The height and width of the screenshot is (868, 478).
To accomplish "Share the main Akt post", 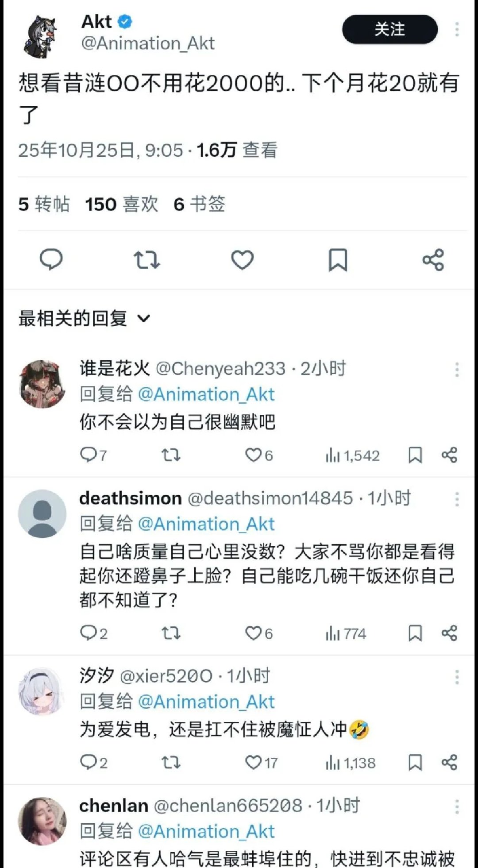I will click(x=433, y=260).
